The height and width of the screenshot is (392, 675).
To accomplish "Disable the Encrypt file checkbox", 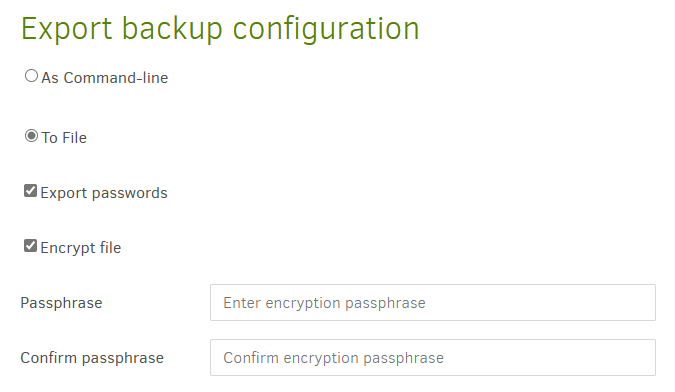I will point(30,246).
